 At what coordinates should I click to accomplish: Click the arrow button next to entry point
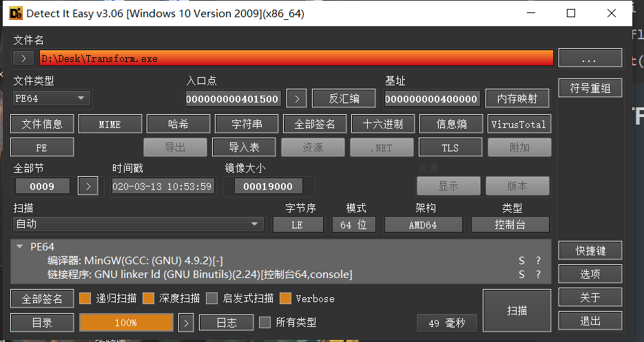(296, 99)
